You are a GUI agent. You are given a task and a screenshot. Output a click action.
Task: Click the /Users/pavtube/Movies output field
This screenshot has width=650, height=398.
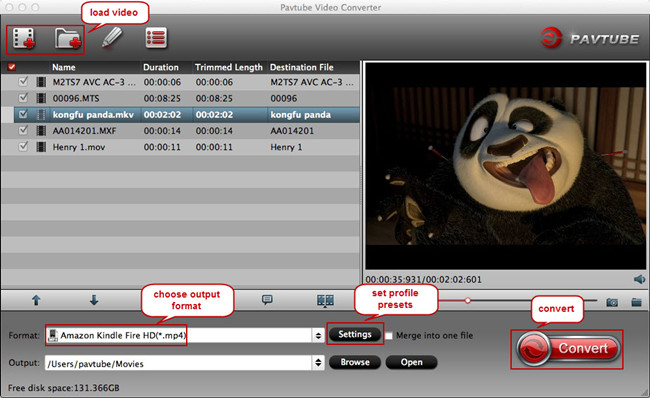179,363
